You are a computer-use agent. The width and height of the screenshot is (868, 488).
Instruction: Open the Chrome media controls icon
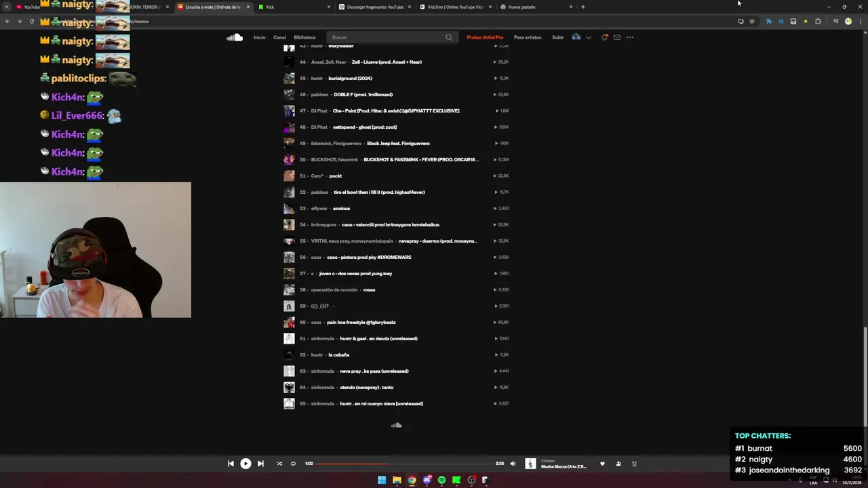click(835, 21)
